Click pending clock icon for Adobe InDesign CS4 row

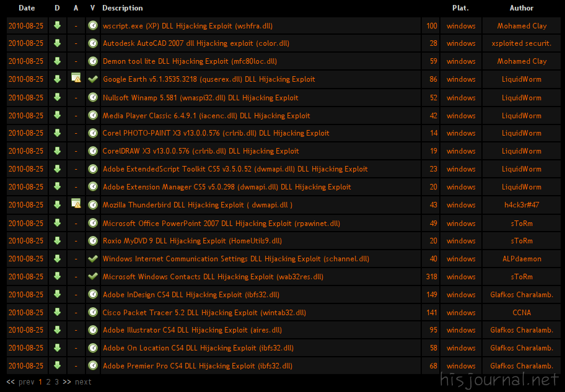point(93,294)
